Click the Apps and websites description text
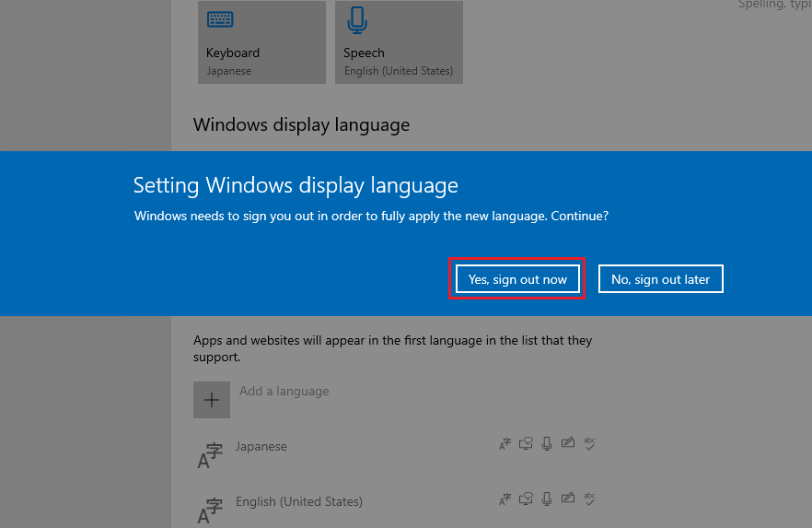The image size is (812, 528). tap(392, 348)
